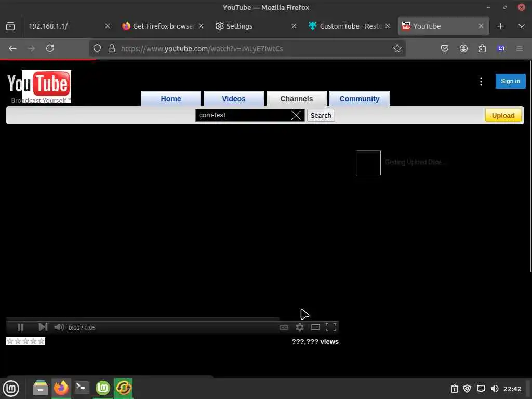Click the yellow Upload button
The image size is (532, 399).
(x=503, y=116)
